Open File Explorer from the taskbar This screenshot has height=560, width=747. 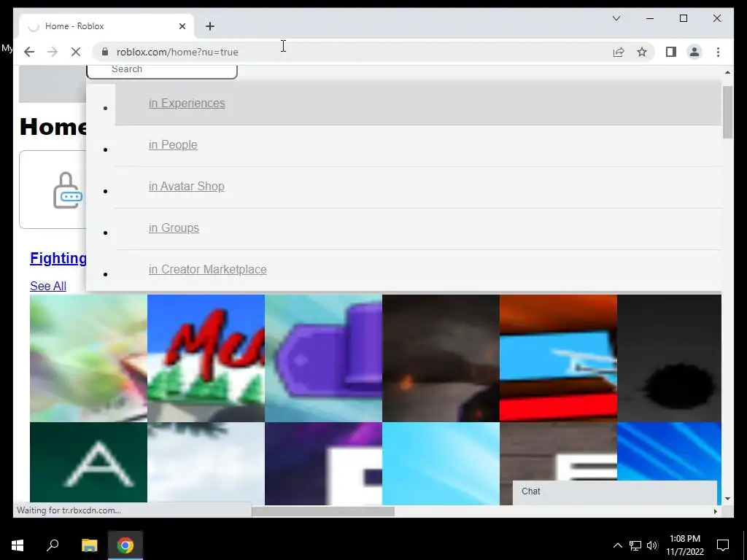(x=89, y=545)
